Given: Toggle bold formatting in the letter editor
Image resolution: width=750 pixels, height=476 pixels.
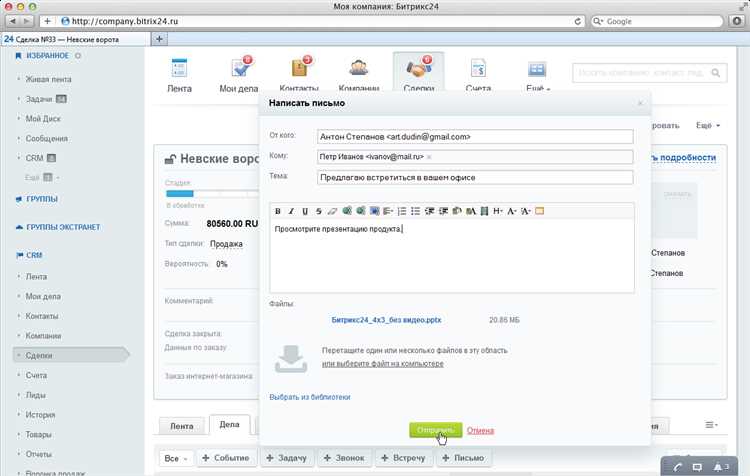Looking at the screenshot, I should 278,211.
